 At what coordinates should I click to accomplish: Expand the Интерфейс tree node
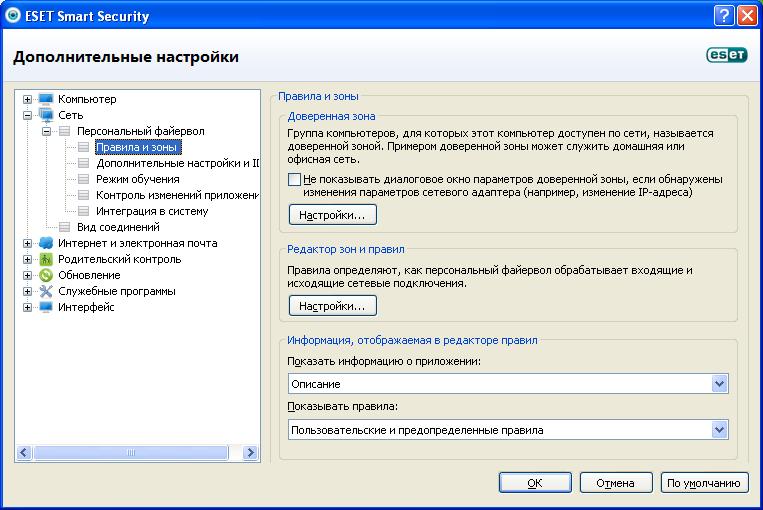click(27, 308)
